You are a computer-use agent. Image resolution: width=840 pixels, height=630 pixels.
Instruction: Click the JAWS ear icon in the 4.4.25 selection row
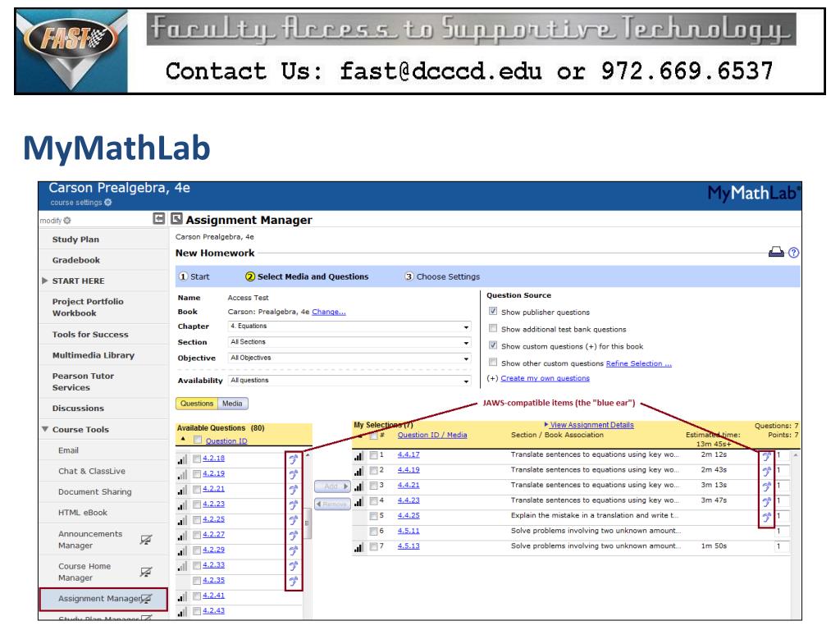[767, 517]
